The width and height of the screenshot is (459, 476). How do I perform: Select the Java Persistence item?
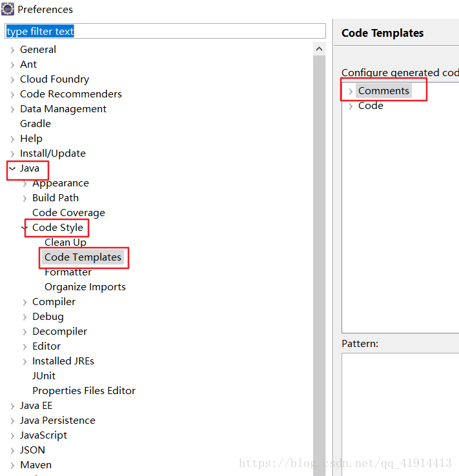click(57, 421)
